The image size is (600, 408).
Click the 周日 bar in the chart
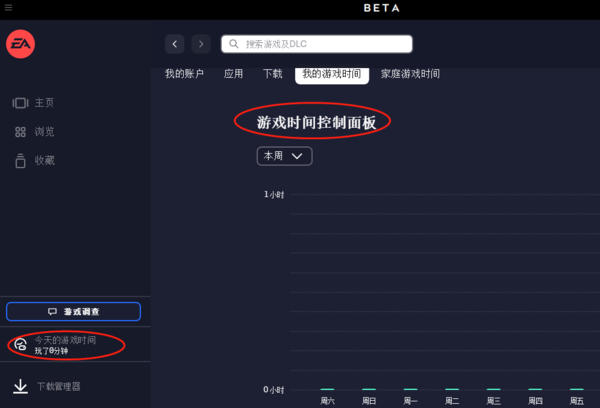tap(369, 389)
